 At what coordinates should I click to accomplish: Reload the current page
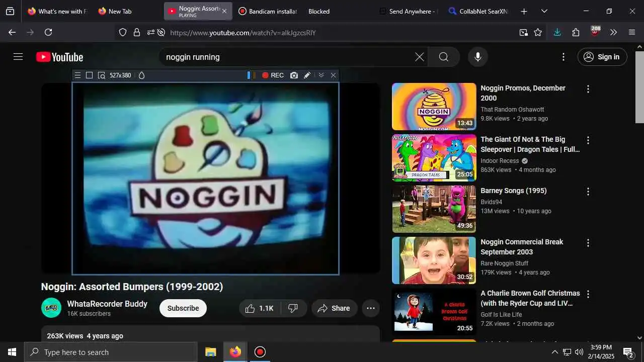pyautogui.click(x=48, y=32)
